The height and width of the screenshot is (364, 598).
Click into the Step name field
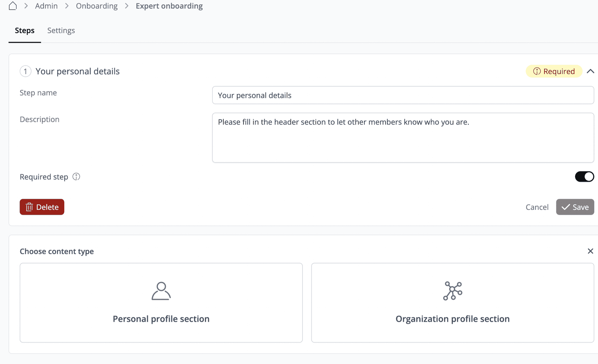click(403, 95)
